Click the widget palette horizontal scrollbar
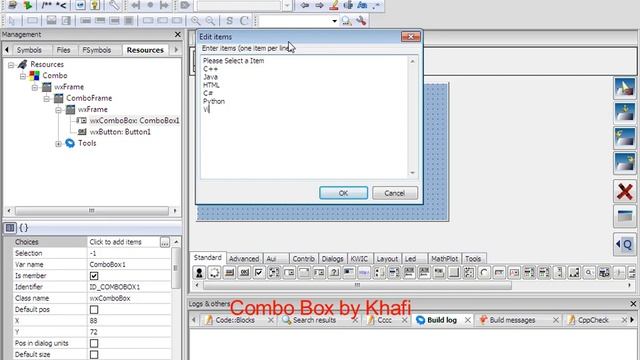Screen dimensions: 640x360 pos(357,285)
